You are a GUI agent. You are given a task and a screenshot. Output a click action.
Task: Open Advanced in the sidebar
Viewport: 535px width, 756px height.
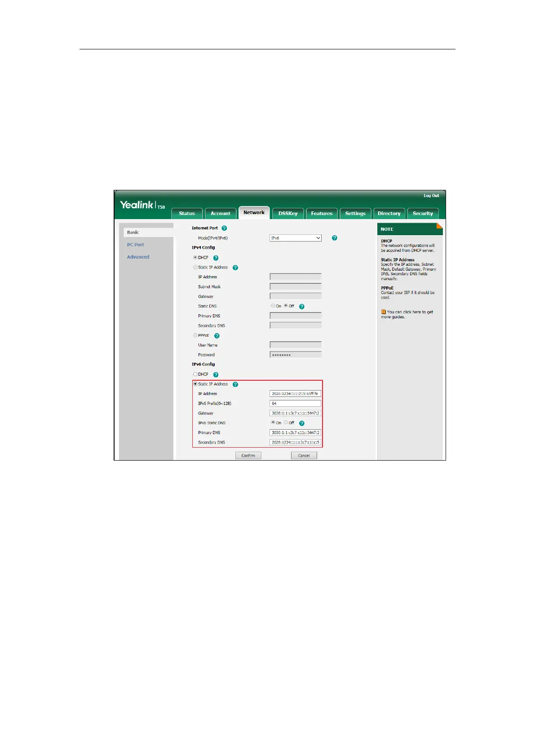pyautogui.click(x=138, y=257)
